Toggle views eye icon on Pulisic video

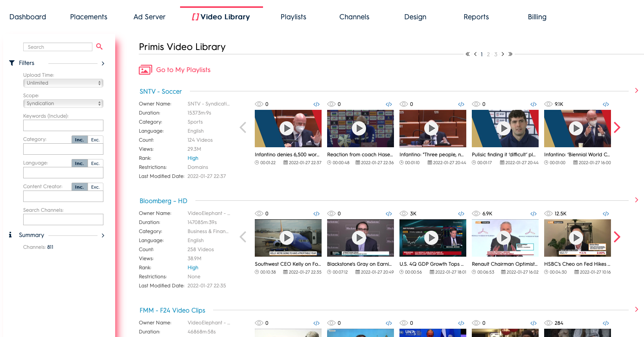(x=476, y=104)
